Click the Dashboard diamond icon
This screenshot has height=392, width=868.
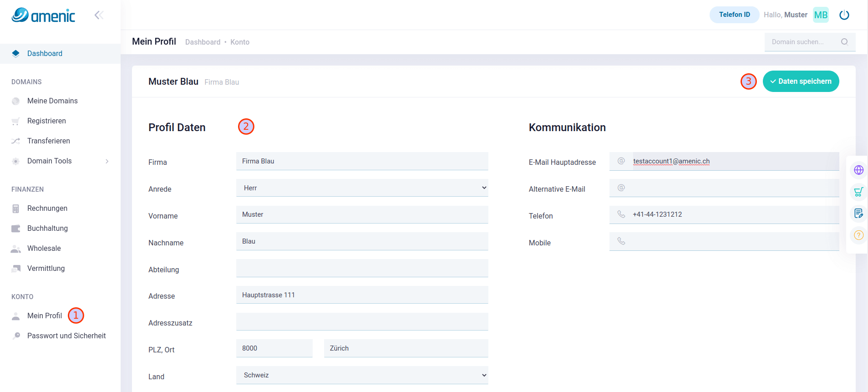coord(16,53)
